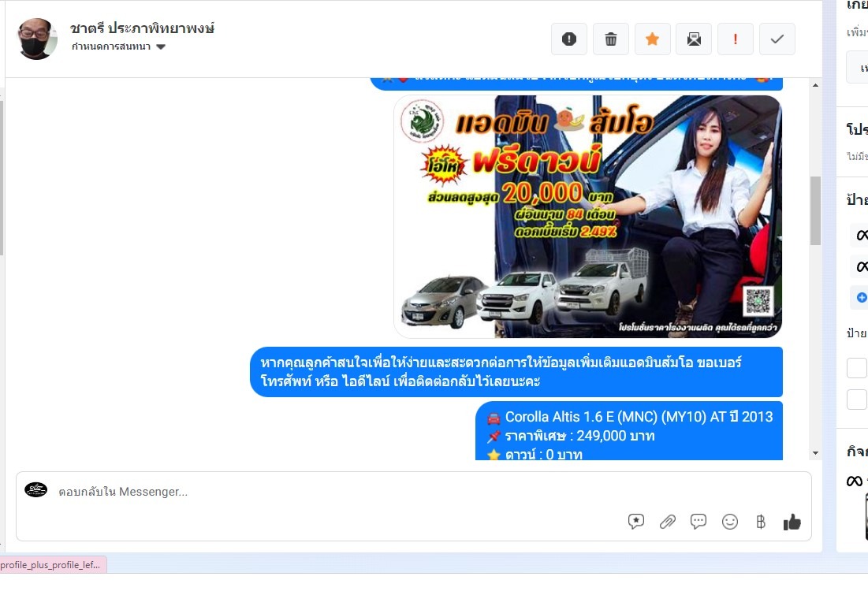The width and height of the screenshot is (868, 606).
Task: Click the page avatar beside the reply field
Action: (x=36, y=490)
